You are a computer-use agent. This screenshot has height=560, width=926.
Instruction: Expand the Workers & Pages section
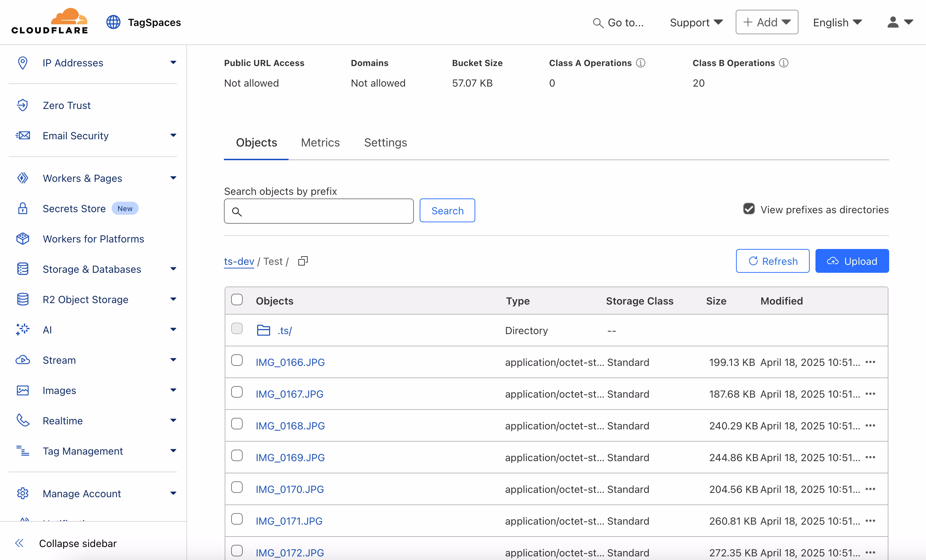(x=173, y=178)
